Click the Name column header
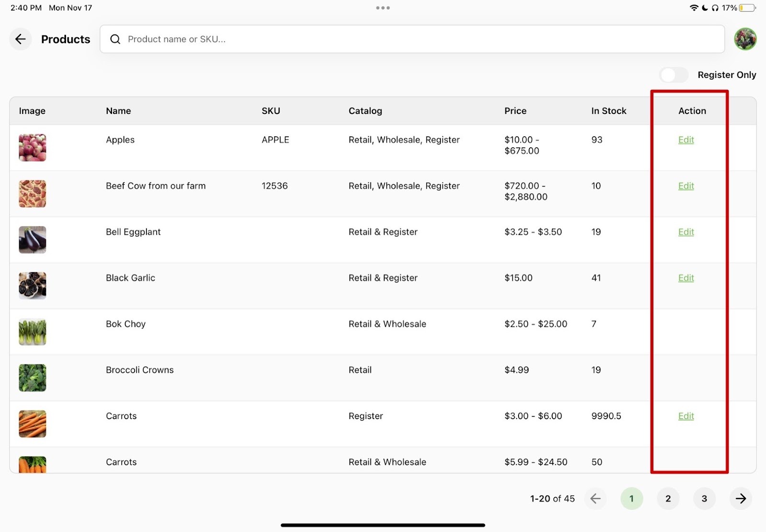 coord(118,111)
